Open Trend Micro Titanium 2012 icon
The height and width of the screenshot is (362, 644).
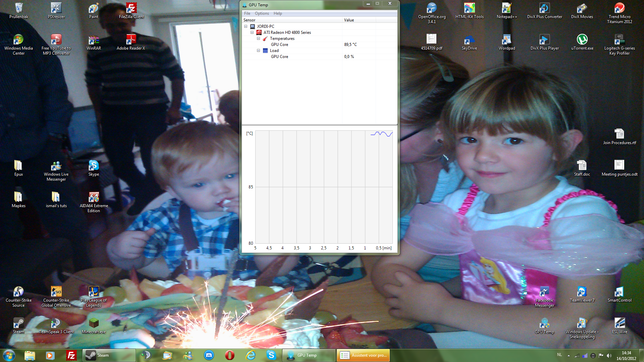click(620, 13)
